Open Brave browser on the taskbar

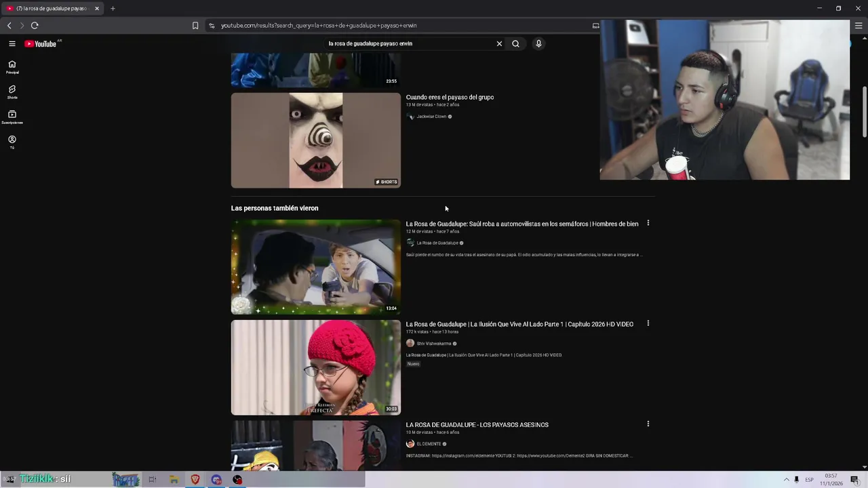195,479
